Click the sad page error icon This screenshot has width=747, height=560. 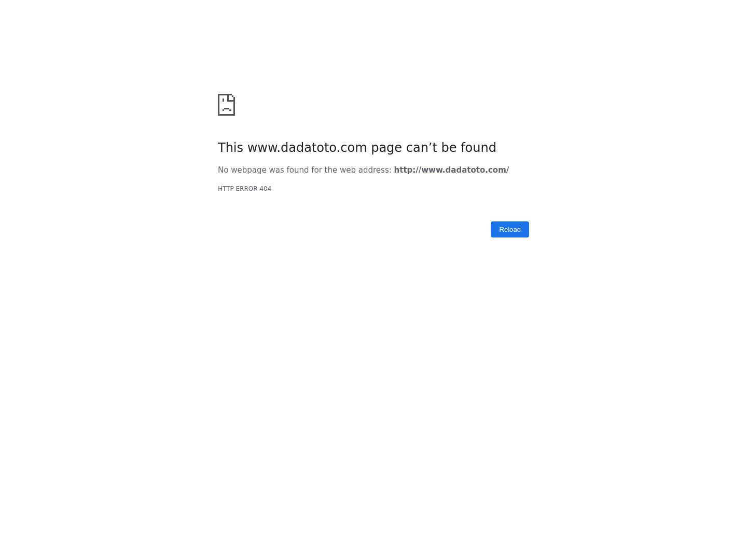(226, 105)
